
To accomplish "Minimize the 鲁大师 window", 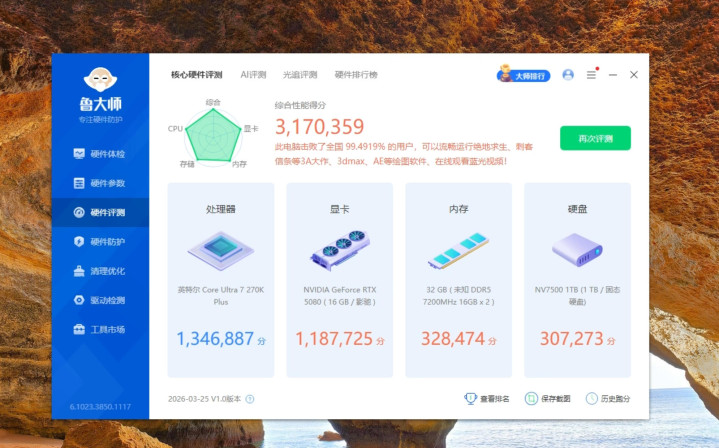I will click(613, 75).
